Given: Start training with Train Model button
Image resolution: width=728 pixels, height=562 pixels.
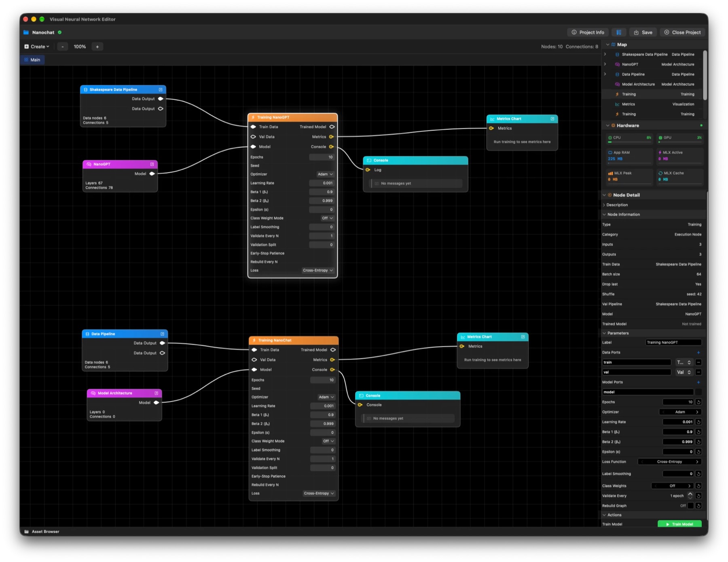Looking at the screenshot, I should tap(679, 524).
